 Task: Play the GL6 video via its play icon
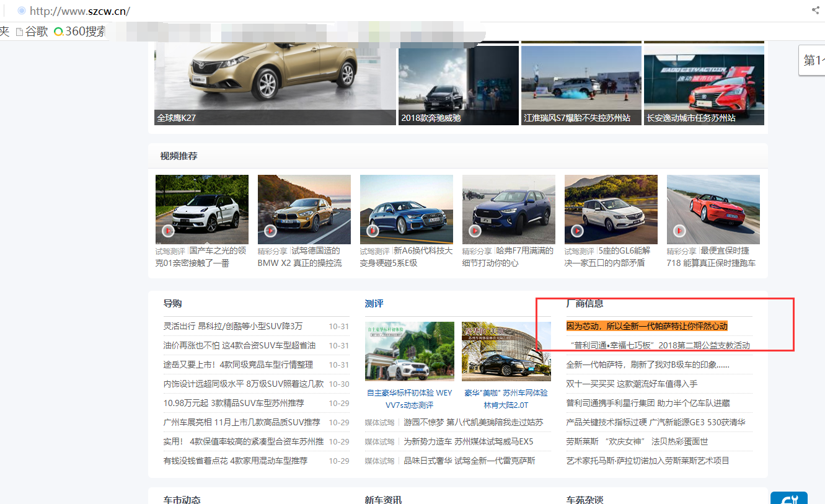pyautogui.click(x=577, y=231)
